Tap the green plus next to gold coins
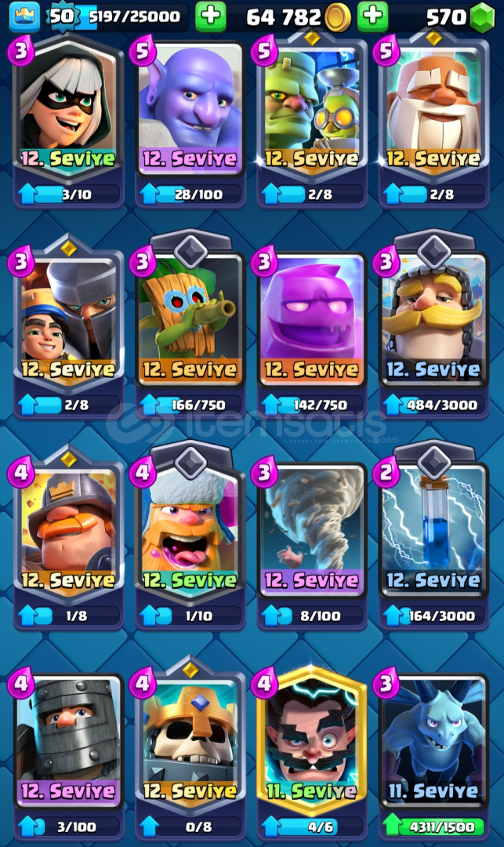This screenshot has width=504, height=847. [x=372, y=16]
